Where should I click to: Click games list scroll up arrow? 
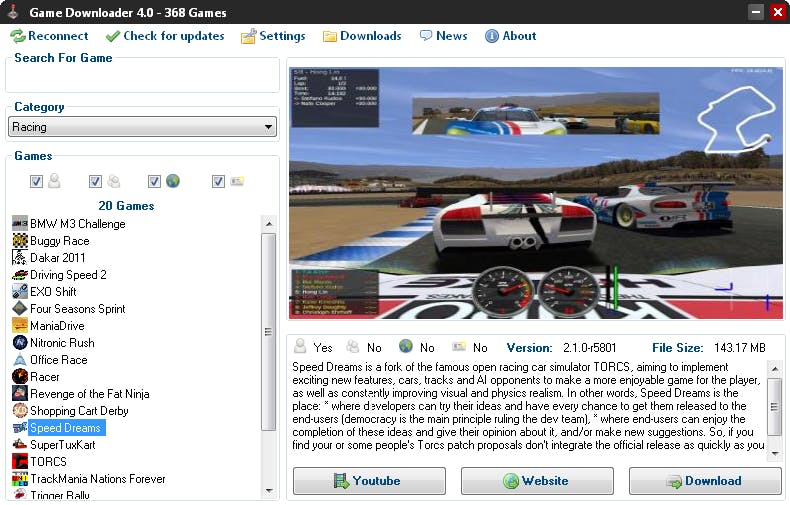click(269, 223)
